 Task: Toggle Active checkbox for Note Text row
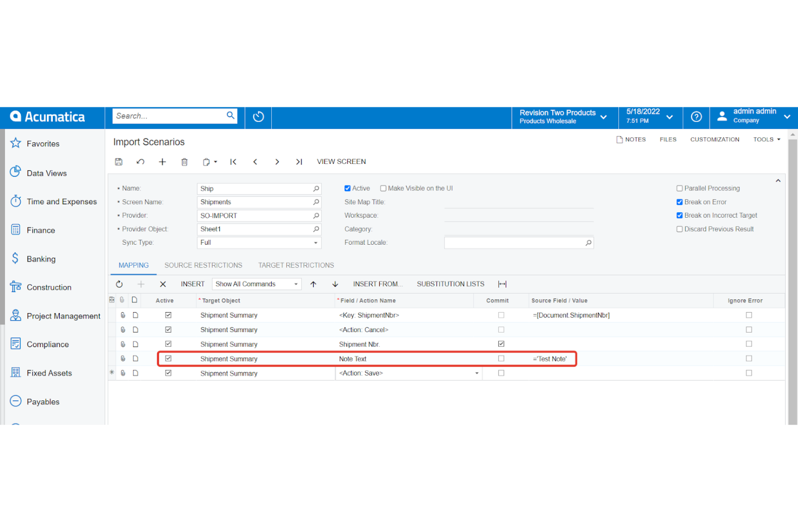(x=168, y=358)
